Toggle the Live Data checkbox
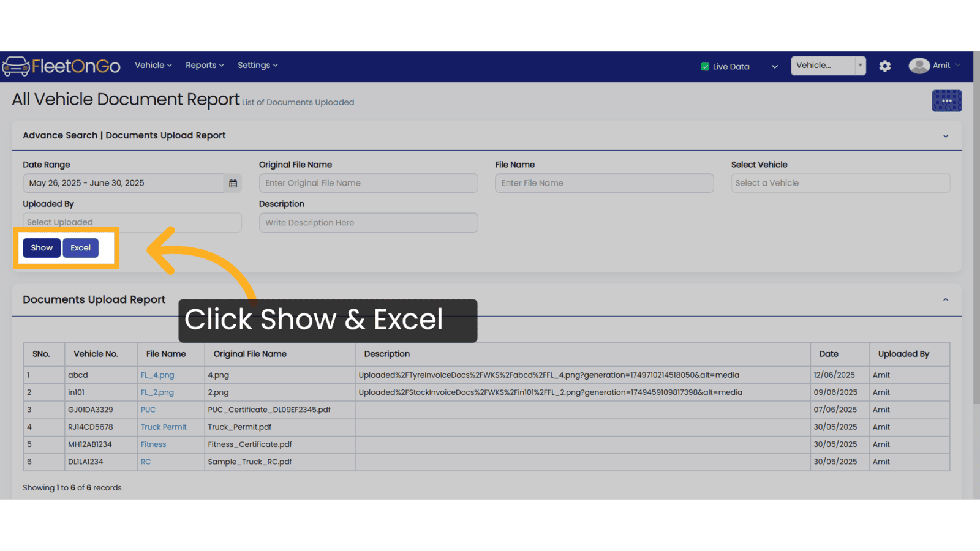This screenshot has width=980, height=551. 705,67
